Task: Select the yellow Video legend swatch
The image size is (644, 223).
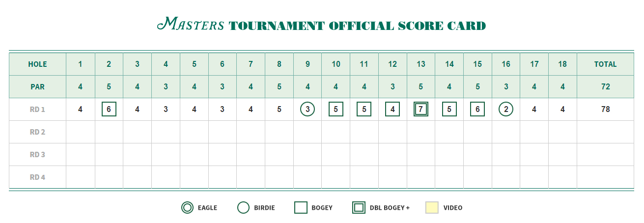Action: pyautogui.click(x=432, y=208)
